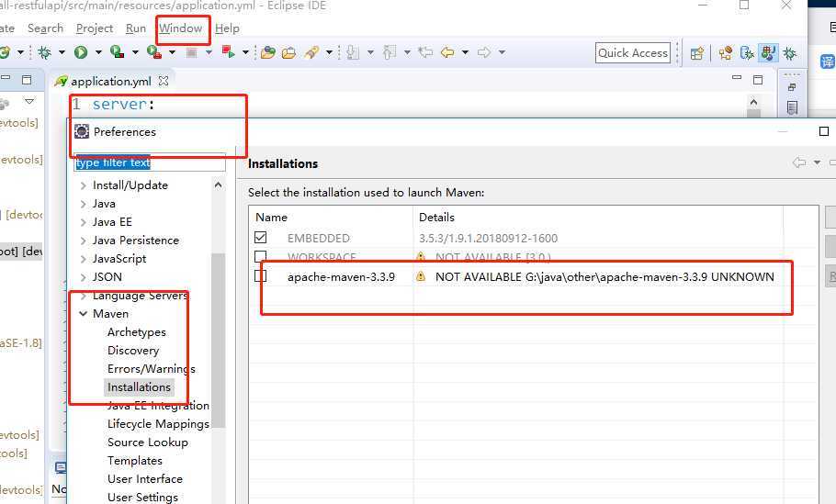Click the Open Perspective icon
This screenshot has width=836, height=504.
click(696, 53)
